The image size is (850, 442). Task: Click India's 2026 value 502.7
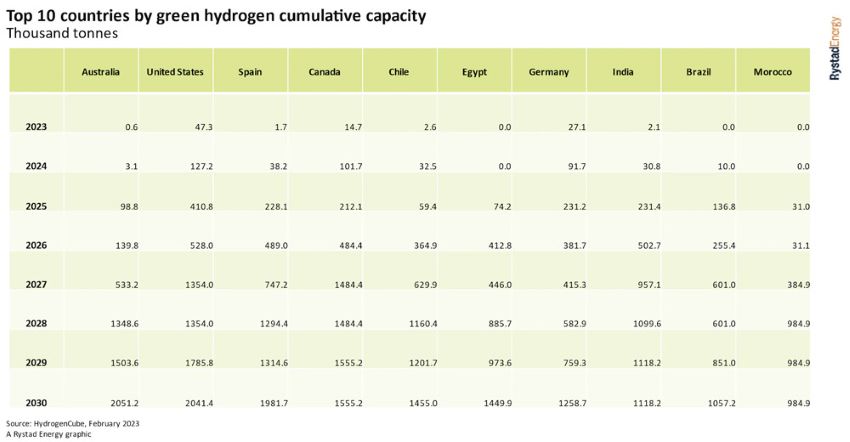coord(649,245)
